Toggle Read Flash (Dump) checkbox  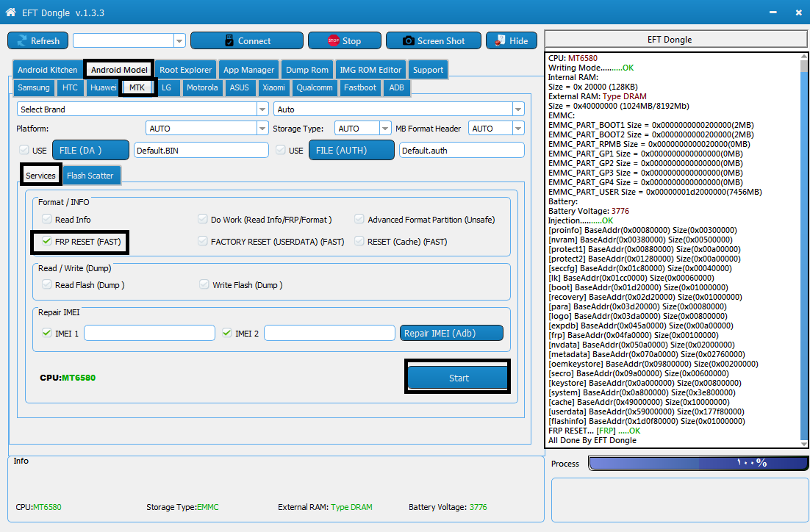pos(47,284)
